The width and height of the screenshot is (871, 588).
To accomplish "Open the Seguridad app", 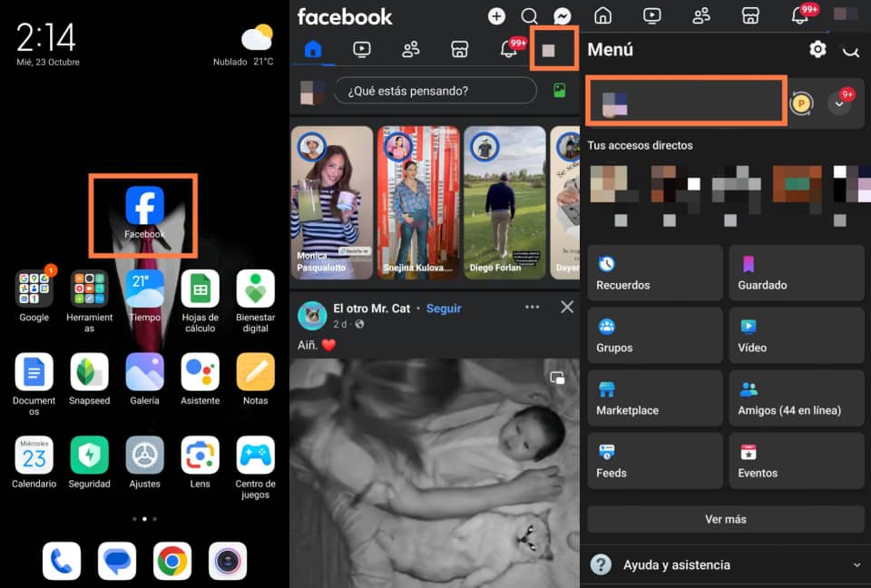I will [x=89, y=456].
